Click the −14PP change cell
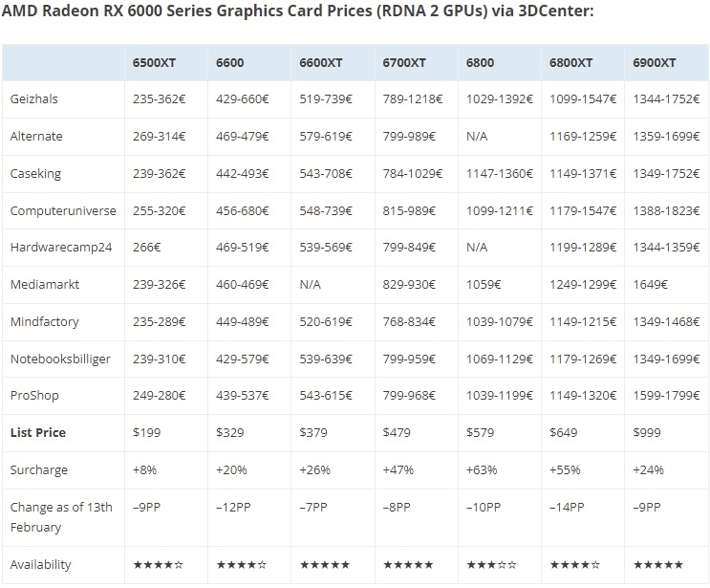The image size is (710, 588). (x=567, y=508)
